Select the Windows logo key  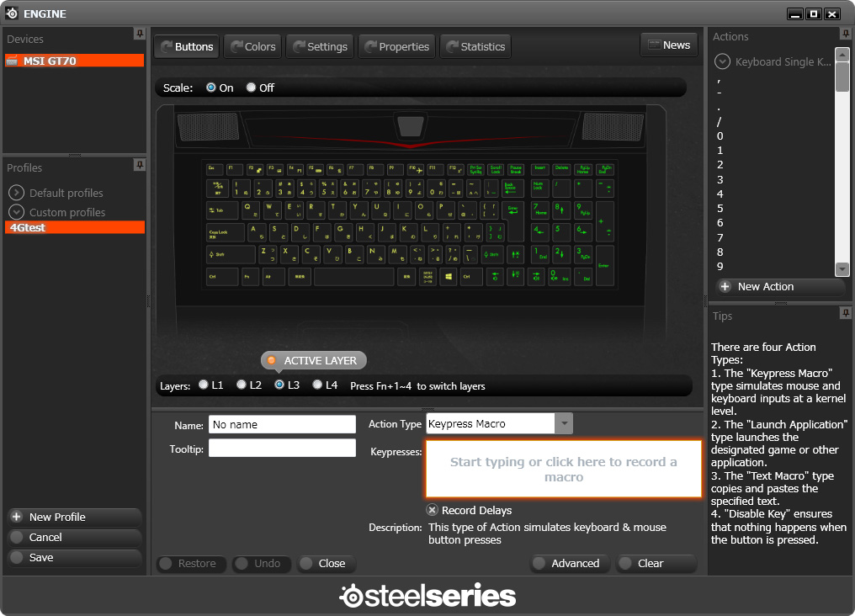point(449,276)
